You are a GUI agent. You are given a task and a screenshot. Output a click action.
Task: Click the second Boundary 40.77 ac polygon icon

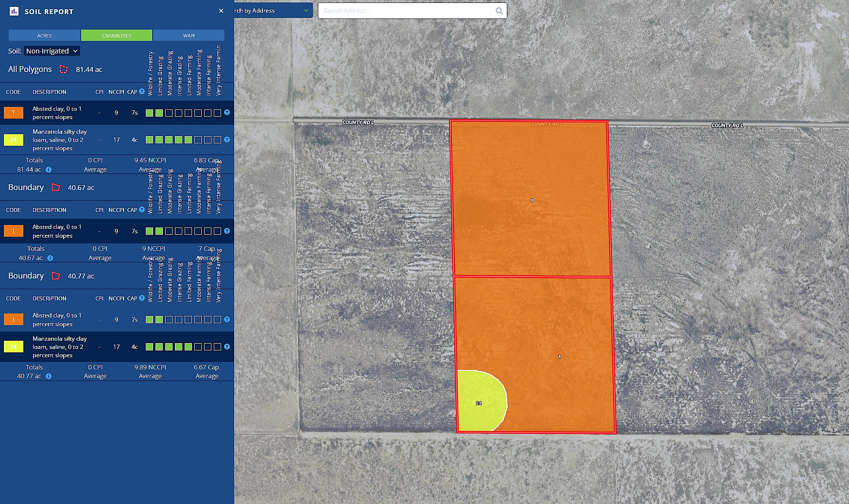click(x=56, y=276)
